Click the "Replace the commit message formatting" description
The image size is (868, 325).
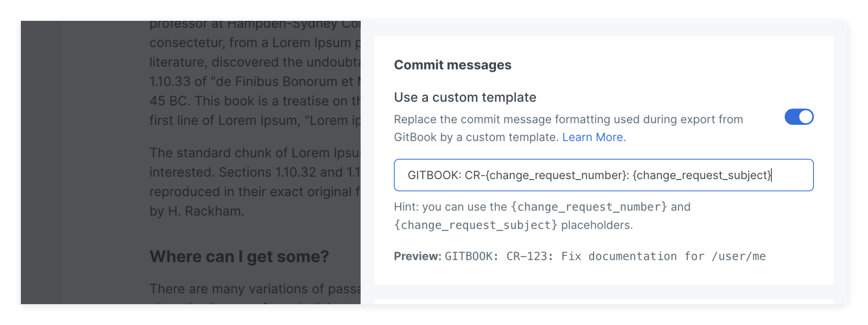(x=568, y=120)
